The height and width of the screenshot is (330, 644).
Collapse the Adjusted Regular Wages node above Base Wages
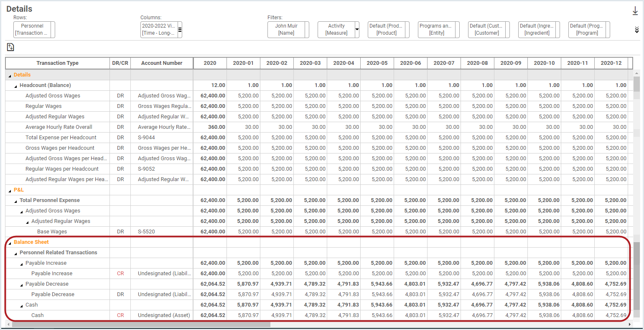(27, 222)
